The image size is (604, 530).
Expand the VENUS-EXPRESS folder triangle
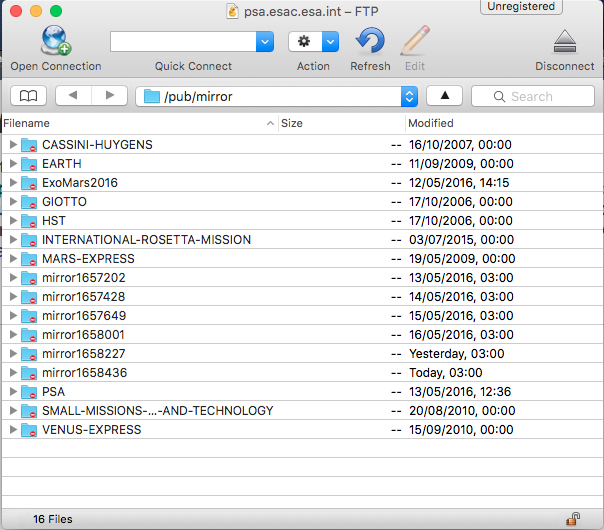tap(13, 429)
